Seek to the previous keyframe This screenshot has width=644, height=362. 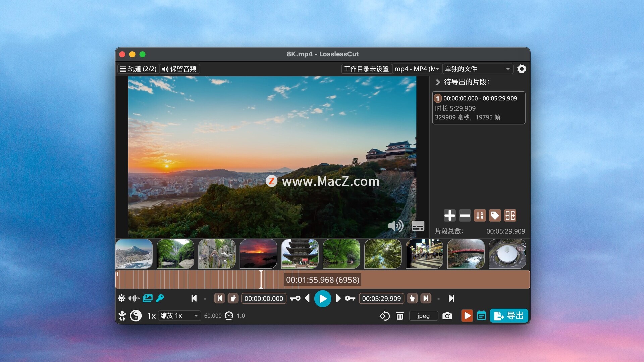pos(295,298)
